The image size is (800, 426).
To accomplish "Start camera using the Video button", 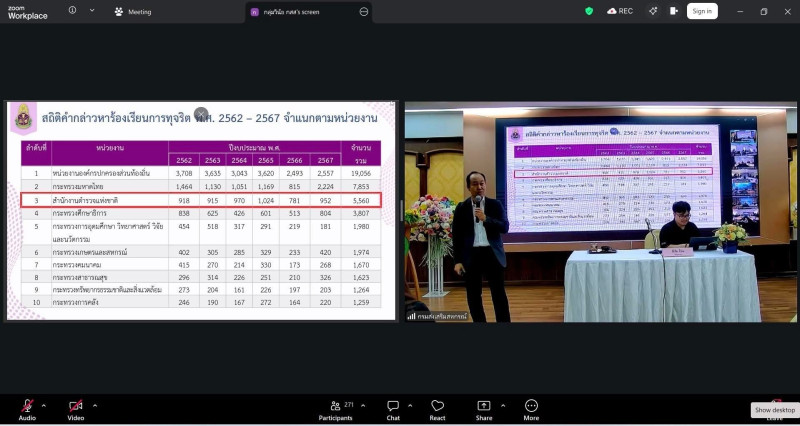I will point(76,407).
